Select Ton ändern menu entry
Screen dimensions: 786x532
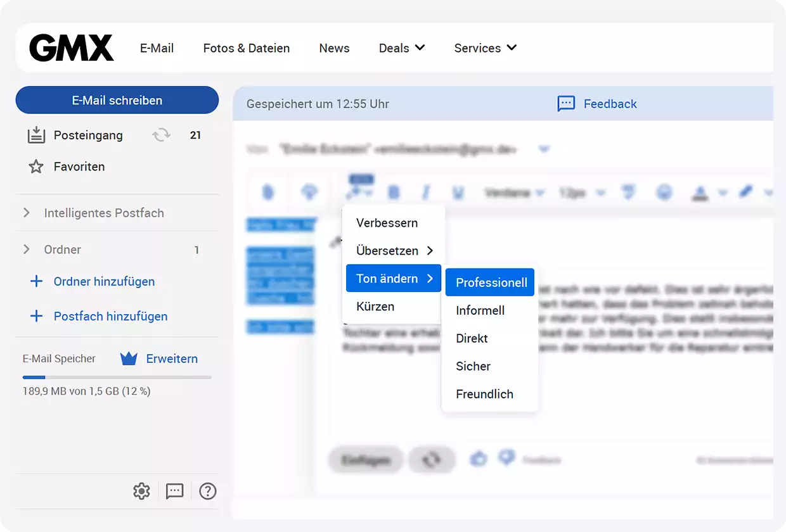394,279
